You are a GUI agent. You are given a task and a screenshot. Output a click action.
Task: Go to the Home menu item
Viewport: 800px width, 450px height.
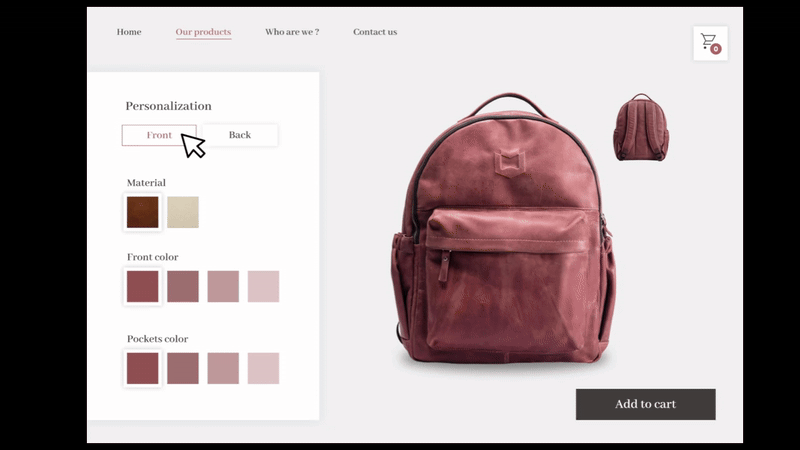click(x=129, y=32)
